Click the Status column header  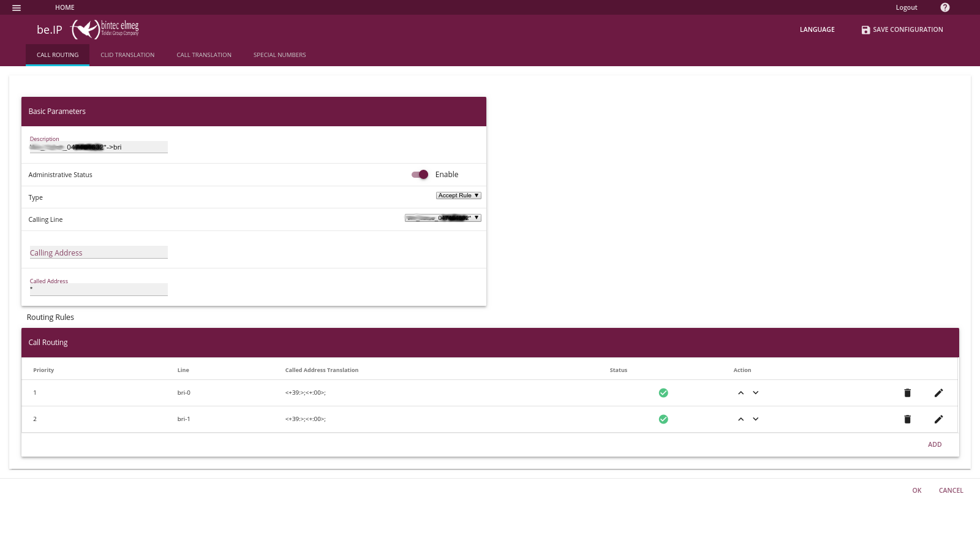(x=619, y=370)
